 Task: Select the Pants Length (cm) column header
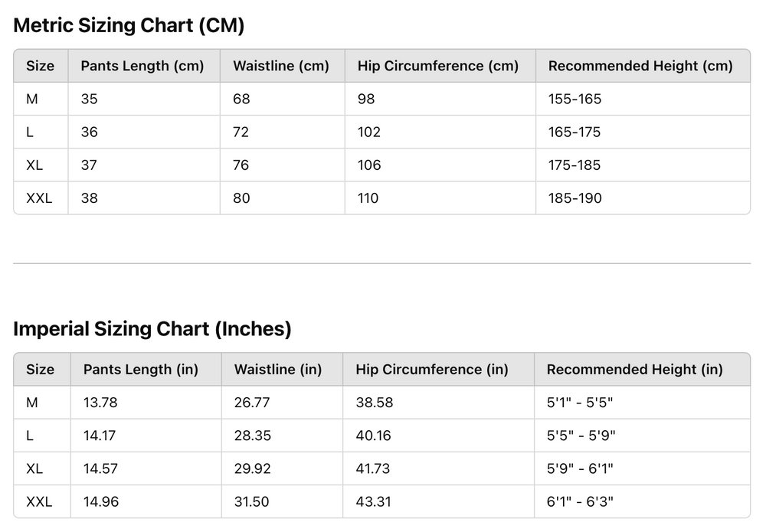[x=142, y=66]
